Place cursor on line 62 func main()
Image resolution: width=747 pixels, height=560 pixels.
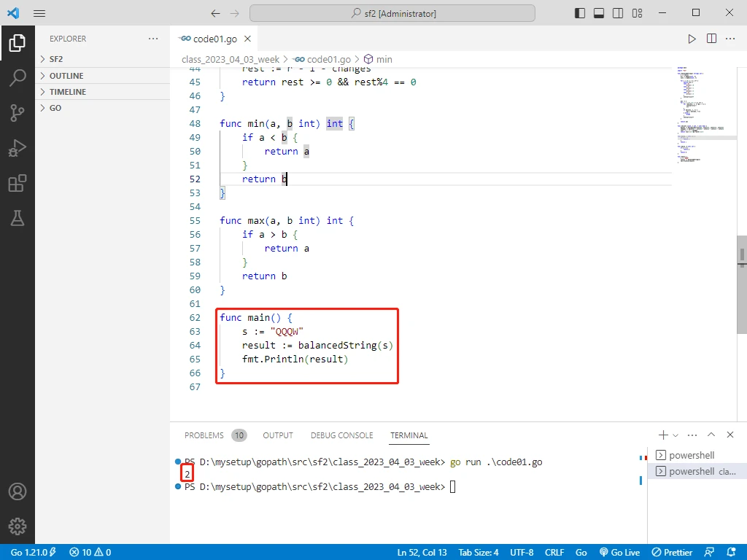(256, 318)
